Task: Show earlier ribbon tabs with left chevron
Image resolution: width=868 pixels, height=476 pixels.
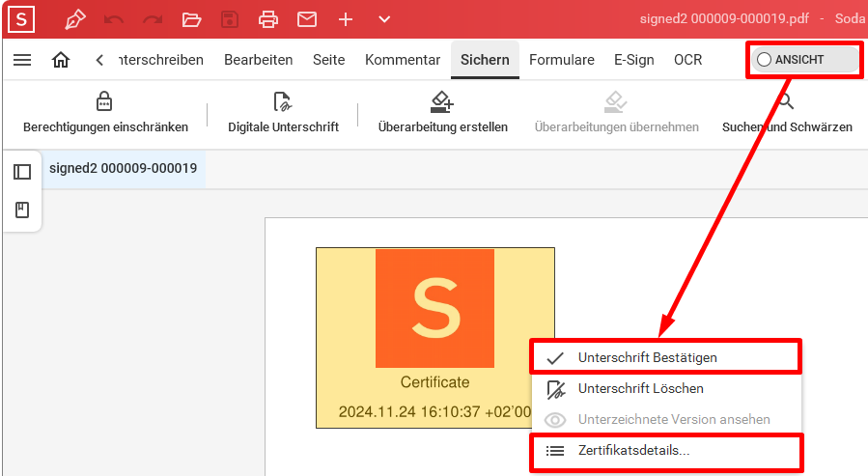Action: (x=99, y=60)
